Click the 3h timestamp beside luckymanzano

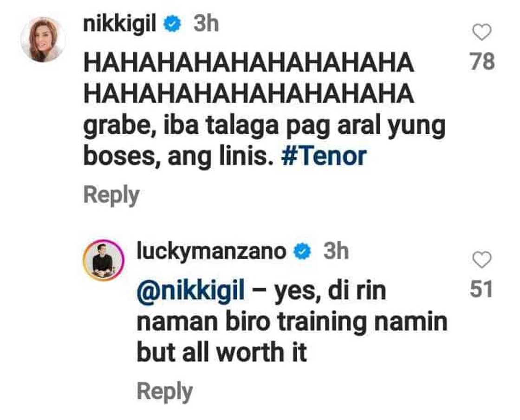336,251
